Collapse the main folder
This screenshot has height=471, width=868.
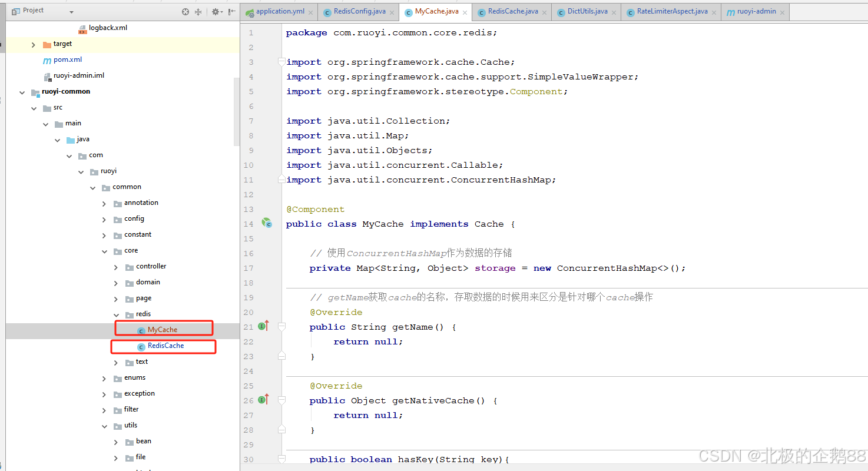pos(45,124)
